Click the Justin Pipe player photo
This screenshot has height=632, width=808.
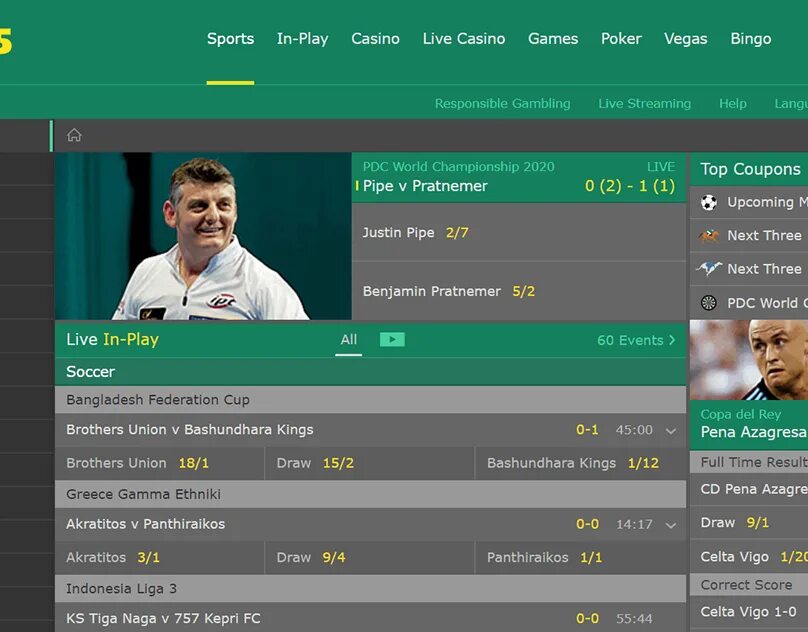(203, 236)
